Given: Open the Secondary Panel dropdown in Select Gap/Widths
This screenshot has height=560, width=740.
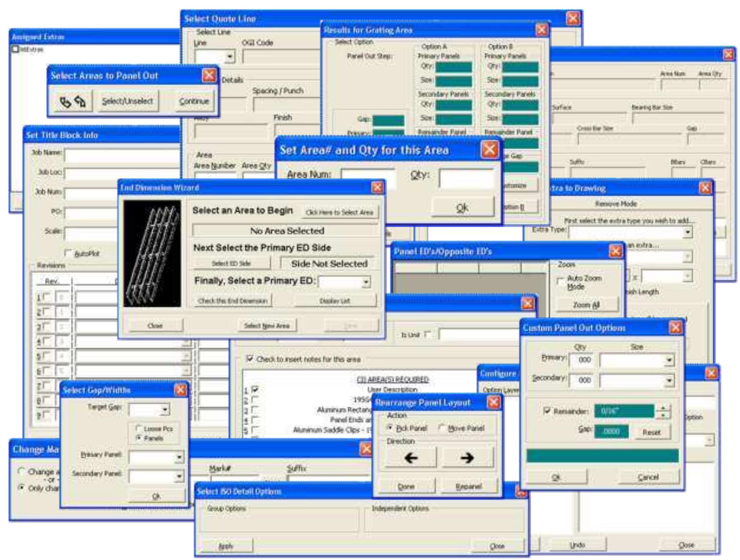Looking at the screenshot, I should point(179,477).
